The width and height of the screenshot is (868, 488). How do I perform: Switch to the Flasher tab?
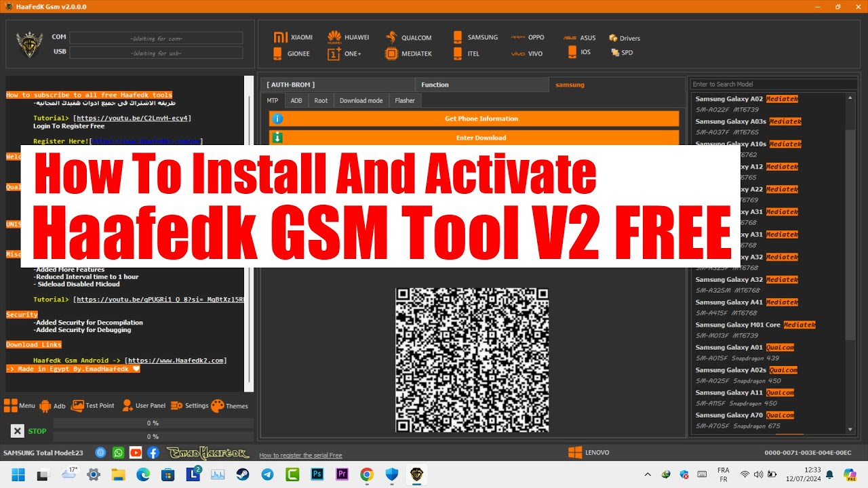[x=405, y=100]
